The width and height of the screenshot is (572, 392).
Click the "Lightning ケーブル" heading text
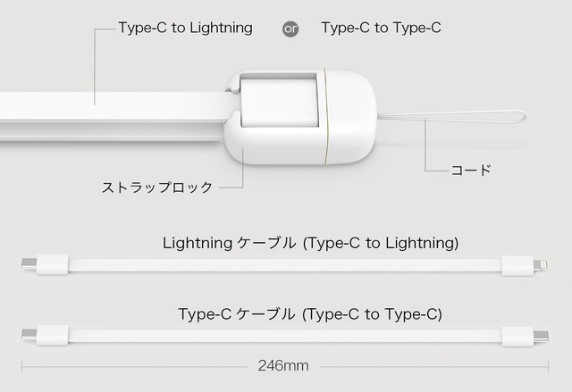coord(229,243)
